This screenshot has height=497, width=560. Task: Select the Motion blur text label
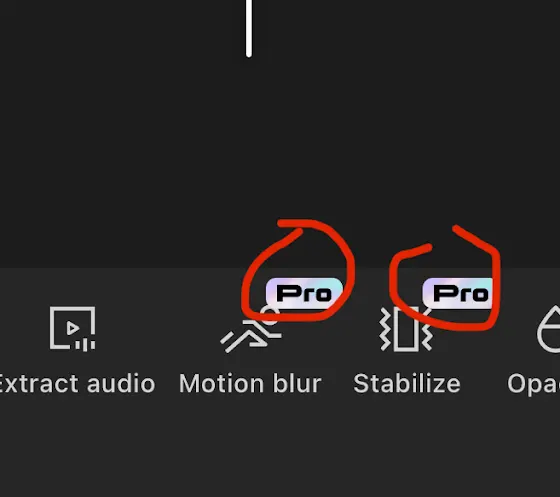point(250,384)
